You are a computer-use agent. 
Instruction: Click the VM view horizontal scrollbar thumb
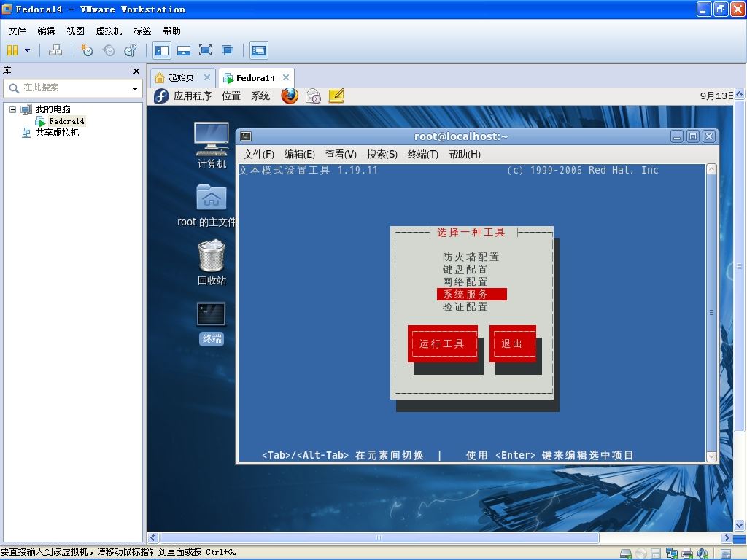point(379,538)
